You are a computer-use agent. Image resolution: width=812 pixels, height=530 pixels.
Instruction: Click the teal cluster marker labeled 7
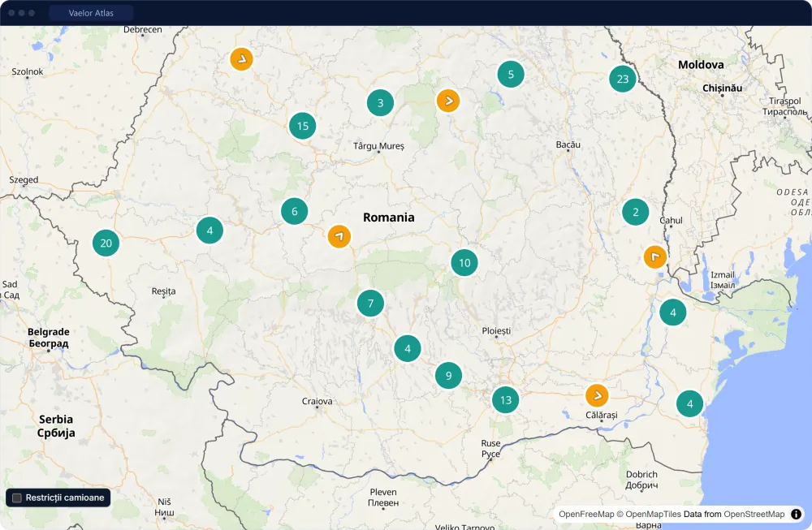pyautogui.click(x=370, y=304)
